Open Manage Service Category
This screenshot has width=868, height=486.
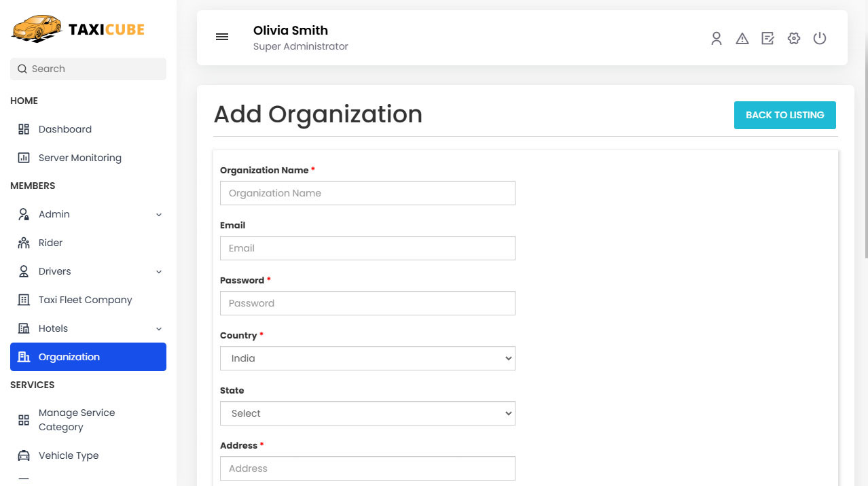(x=77, y=419)
